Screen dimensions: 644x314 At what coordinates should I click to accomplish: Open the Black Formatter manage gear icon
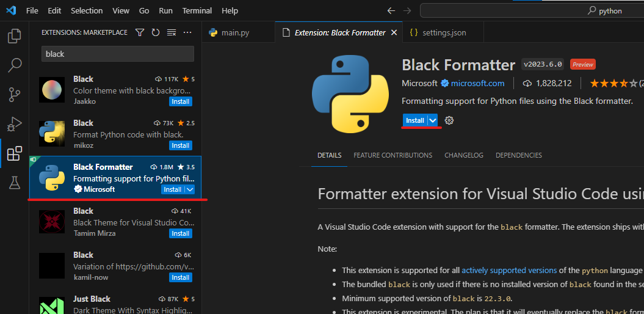click(449, 120)
